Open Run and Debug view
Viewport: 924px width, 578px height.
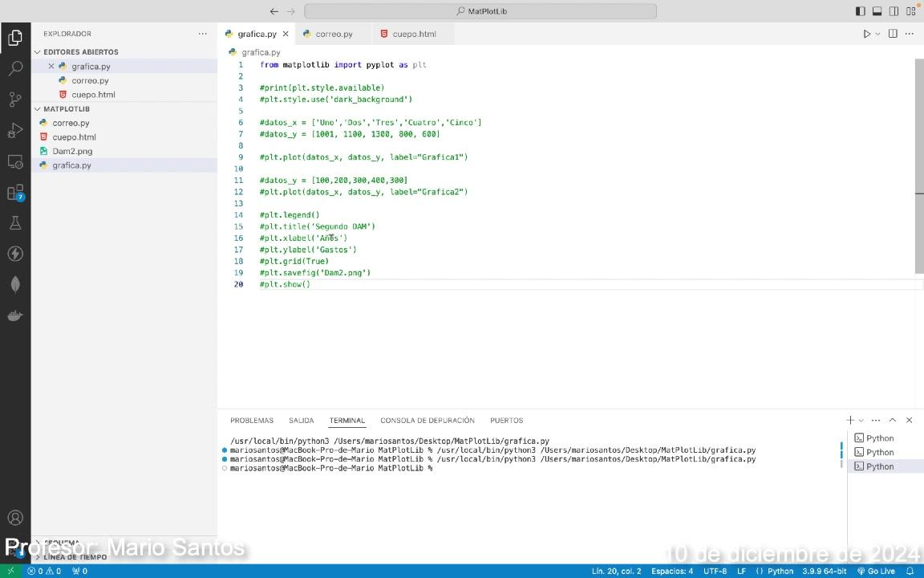tap(15, 131)
